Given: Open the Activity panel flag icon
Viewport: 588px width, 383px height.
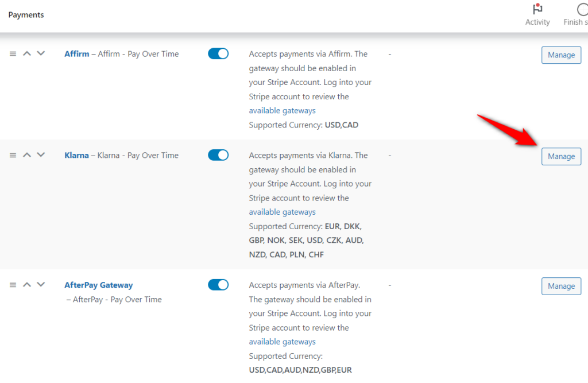Looking at the screenshot, I should 537,10.
